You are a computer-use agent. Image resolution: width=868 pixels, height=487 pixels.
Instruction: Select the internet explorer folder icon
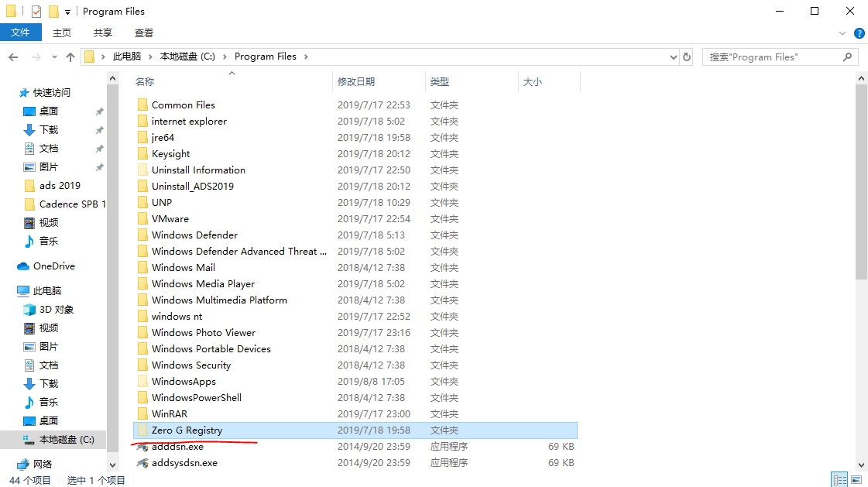tap(142, 122)
